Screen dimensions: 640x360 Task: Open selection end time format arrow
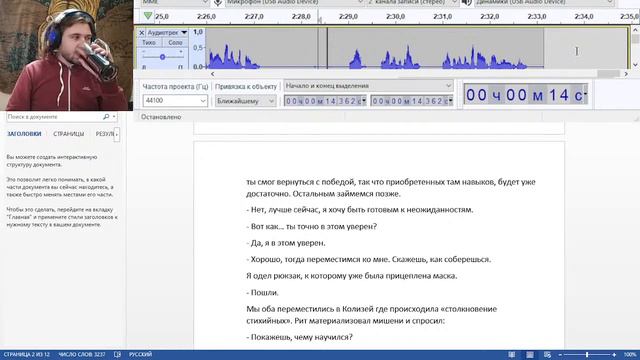coord(451,101)
